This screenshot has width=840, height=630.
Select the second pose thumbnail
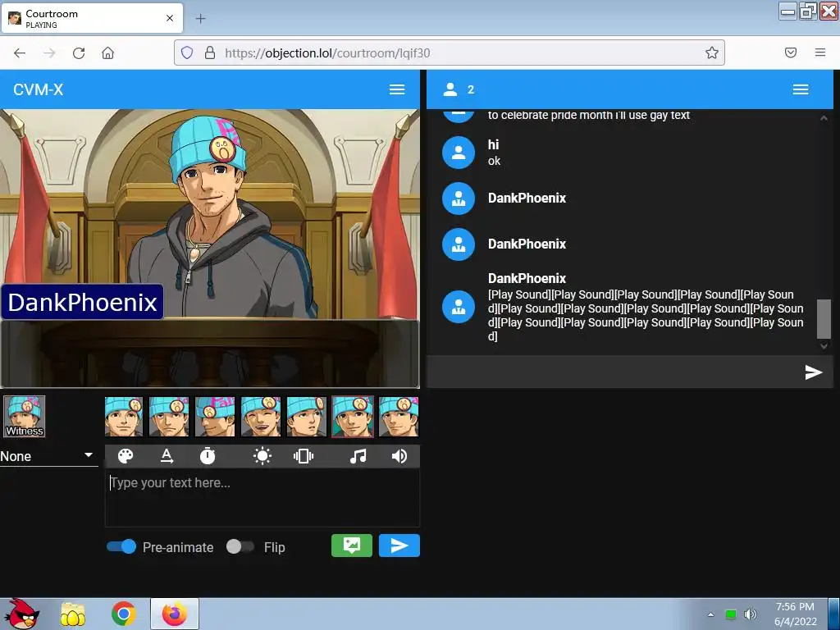[x=169, y=417]
